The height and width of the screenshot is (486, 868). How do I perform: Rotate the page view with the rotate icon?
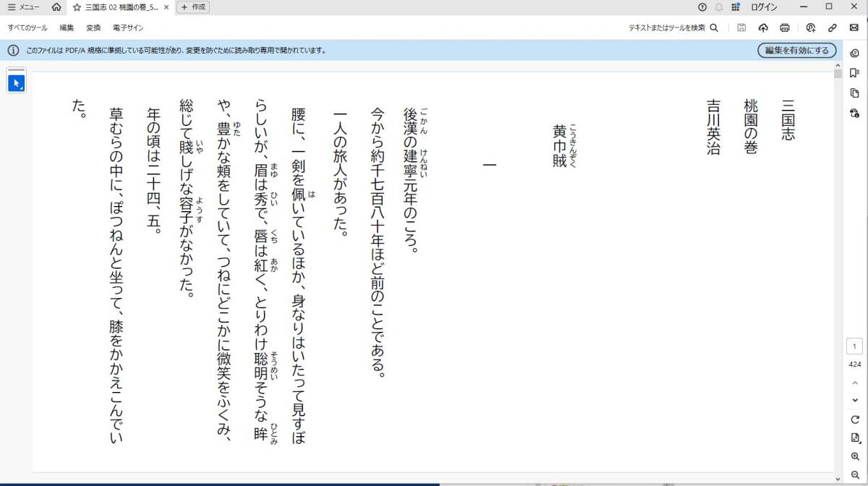click(x=855, y=419)
